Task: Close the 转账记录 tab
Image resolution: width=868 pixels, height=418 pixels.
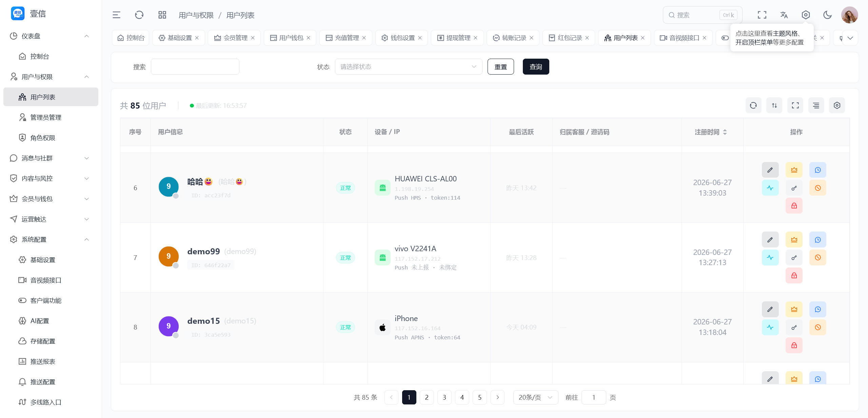Action: 531,38
